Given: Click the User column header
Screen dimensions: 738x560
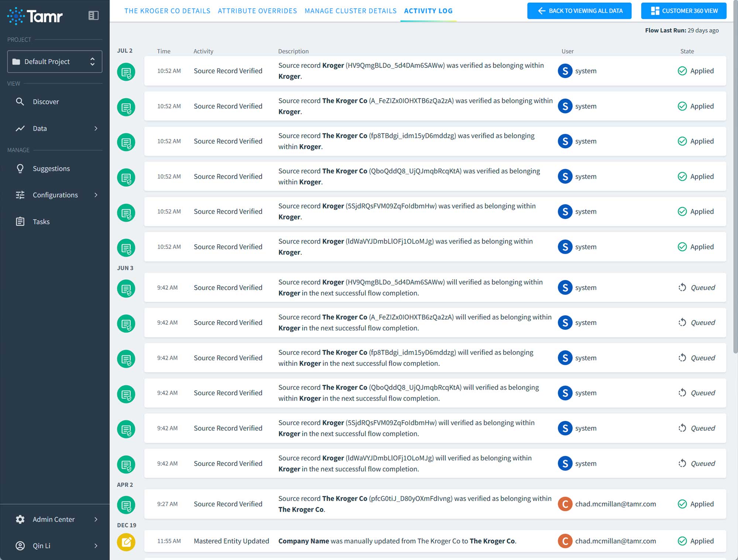Looking at the screenshot, I should click(568, 51).
